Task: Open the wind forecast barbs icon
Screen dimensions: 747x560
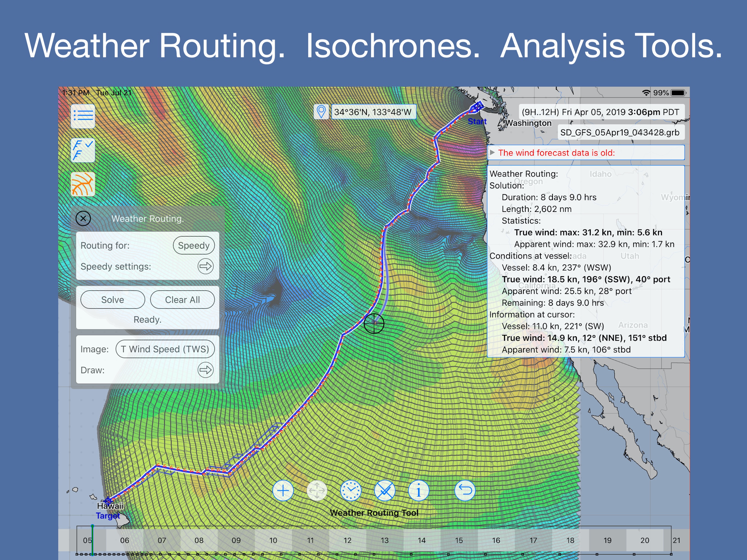Action: coord(83,150)
